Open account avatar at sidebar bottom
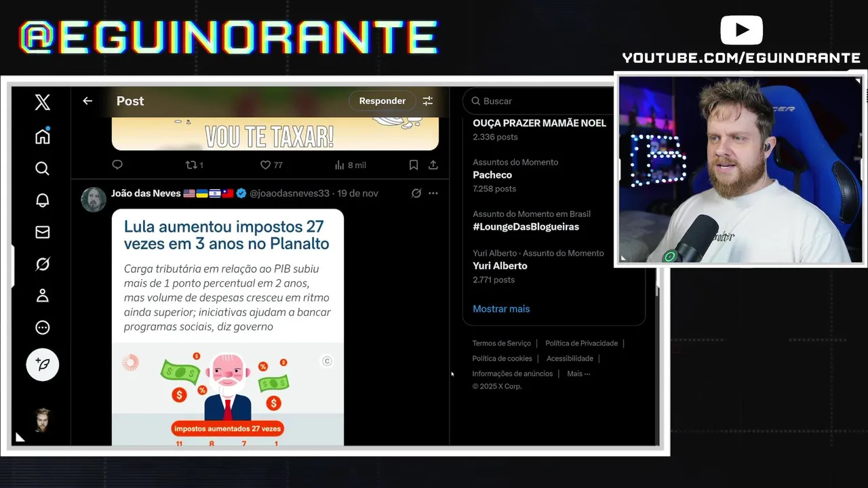Viewport: 868px width, 488px height. [x=43, y=420]
